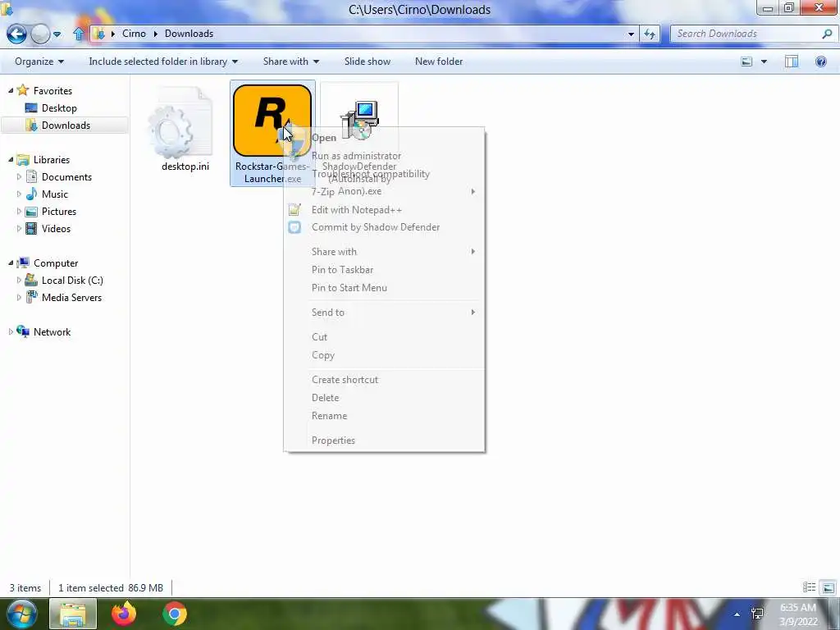The height and width of the screenshot is (630, 840).
Task: Open the Share with toolbar menu
Action: 291,62
